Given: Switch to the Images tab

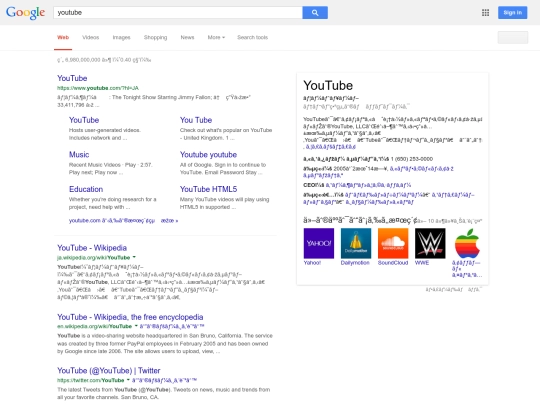Looking at the screenshot, I should pyautogui.click(x=121, y=37).
